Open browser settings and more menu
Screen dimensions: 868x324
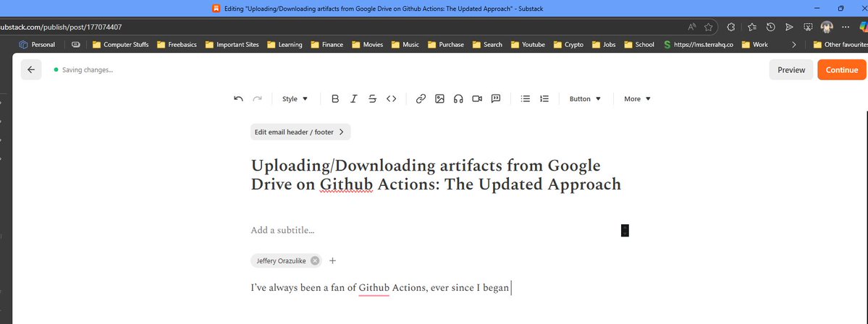coord(846,27)
